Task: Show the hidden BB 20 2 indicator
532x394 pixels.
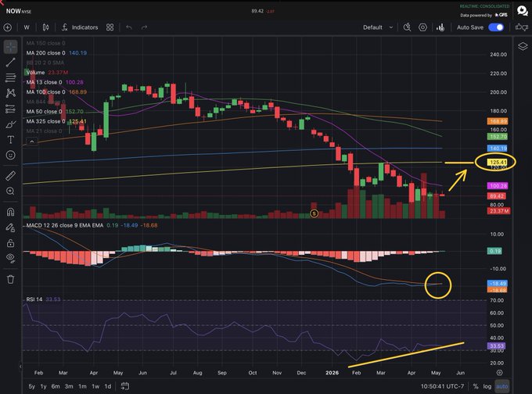Action: (x=45, y=63)
